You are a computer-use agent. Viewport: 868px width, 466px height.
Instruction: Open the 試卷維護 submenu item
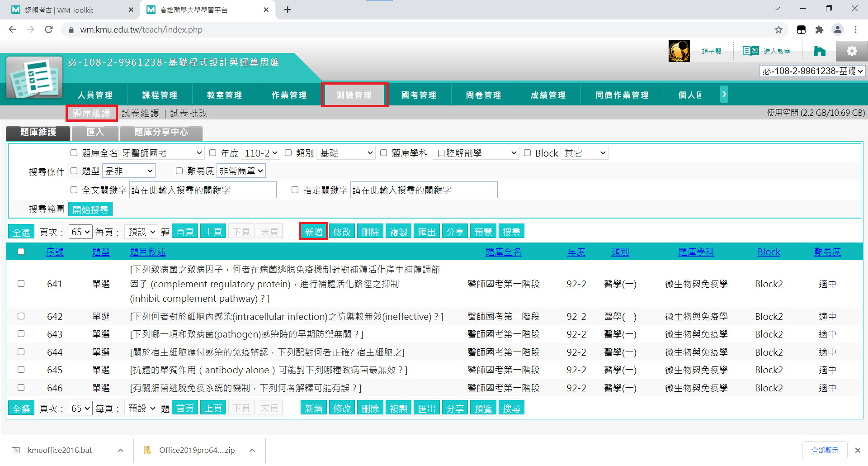[x=140, y=113]
